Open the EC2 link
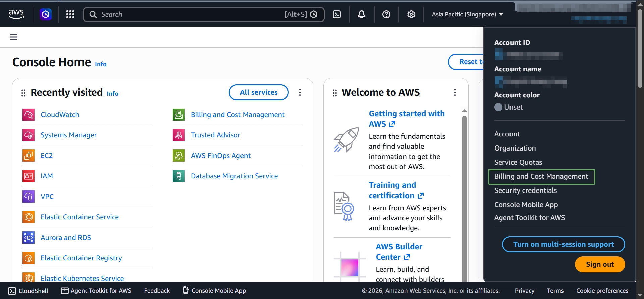This screenshot has width=644, height=299. coord(47,156)
